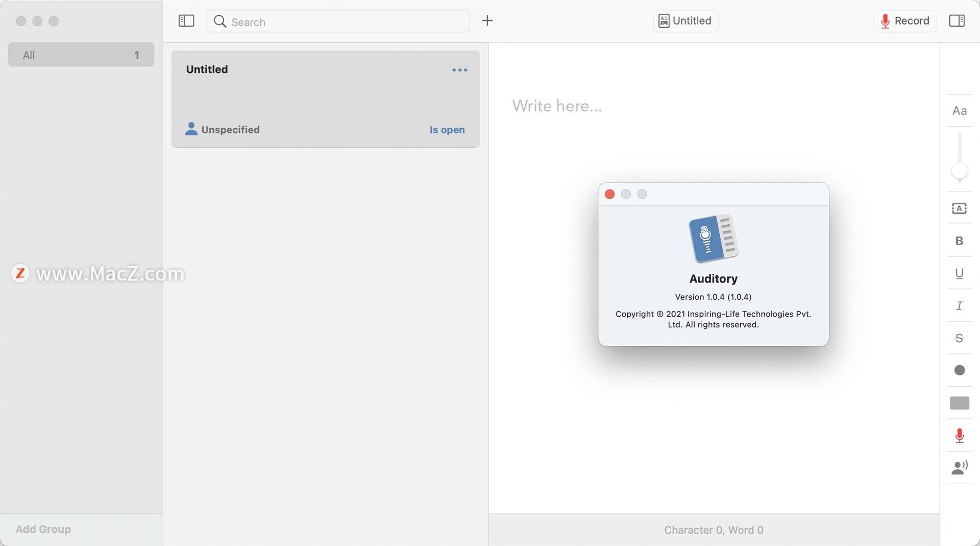The width and height of the screenshot is (980, 546).
Task: Start dictation with the red microphone icon
Action: point(960,436)
